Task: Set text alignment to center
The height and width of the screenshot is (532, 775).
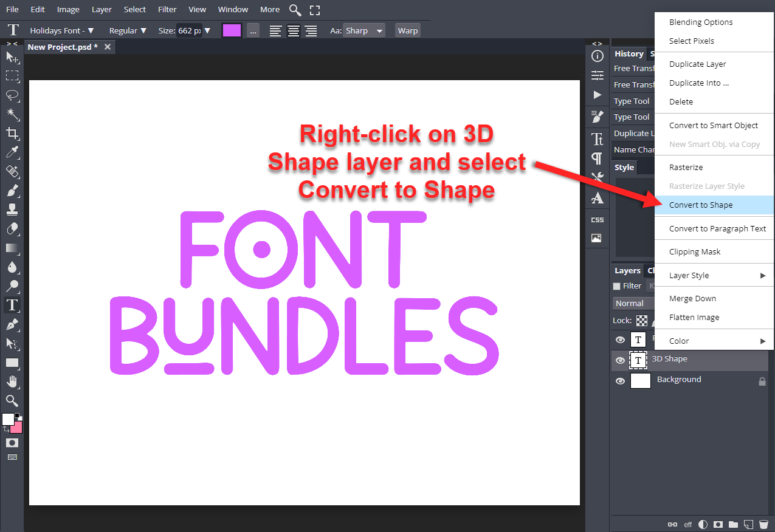Action: 294,30
